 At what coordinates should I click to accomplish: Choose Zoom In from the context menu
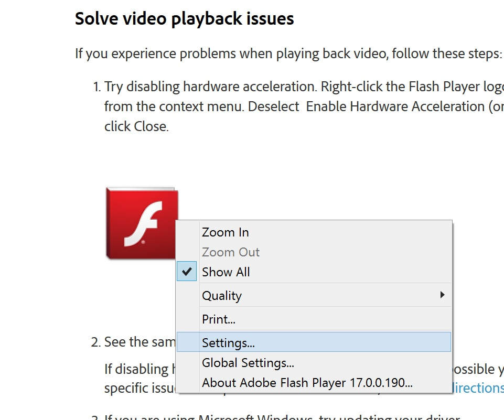click(226, 232)
